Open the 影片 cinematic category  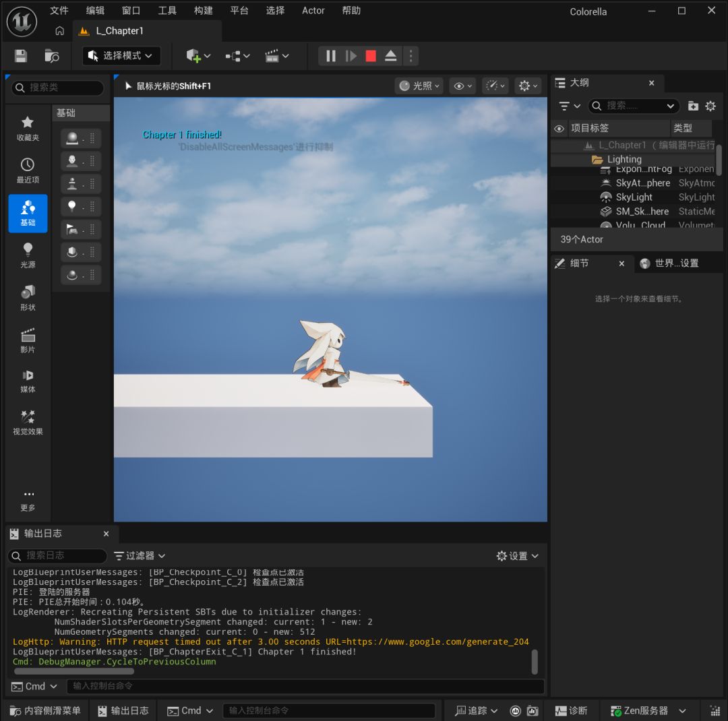pyautogui.click(x=28, y=341)
